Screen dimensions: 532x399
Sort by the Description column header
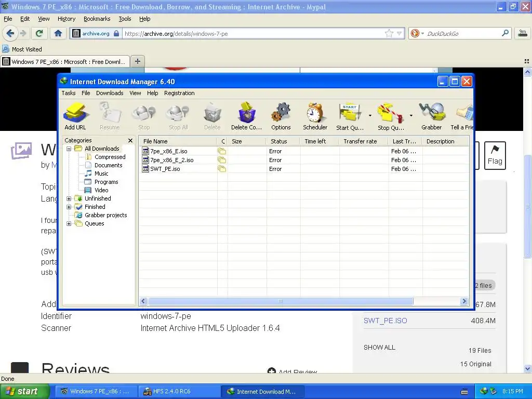coord(446,141)
